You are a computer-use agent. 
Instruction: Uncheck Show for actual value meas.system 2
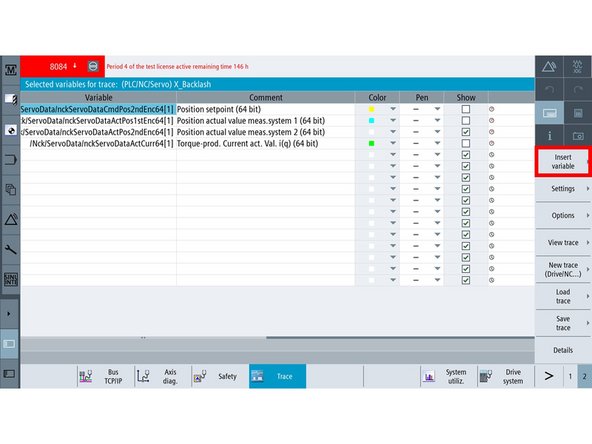pyautogui.click(x=466, y=132)
